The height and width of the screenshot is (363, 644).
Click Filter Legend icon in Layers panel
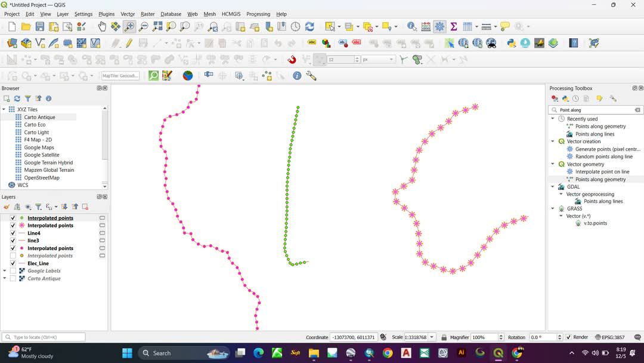tap(38, 207)
